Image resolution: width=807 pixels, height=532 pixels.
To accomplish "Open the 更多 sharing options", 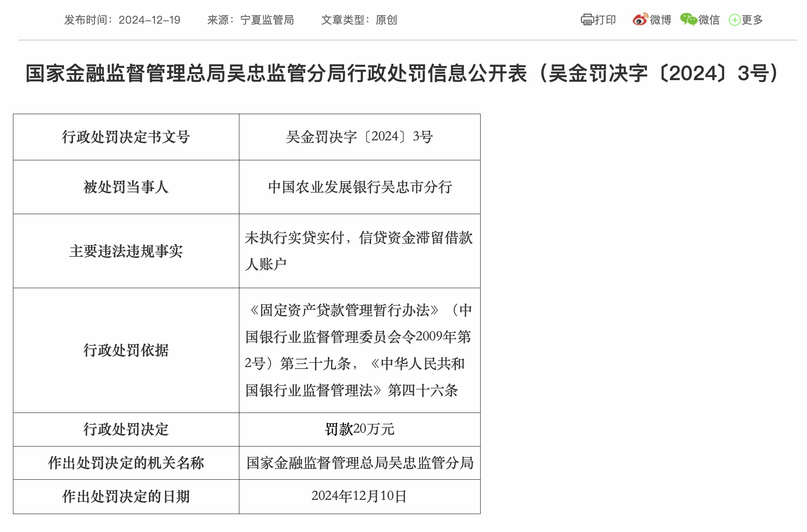I will [752, 19].
